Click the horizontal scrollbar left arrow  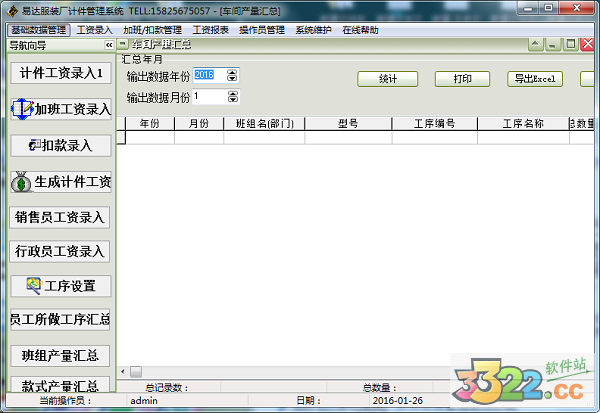coord(122,371)
